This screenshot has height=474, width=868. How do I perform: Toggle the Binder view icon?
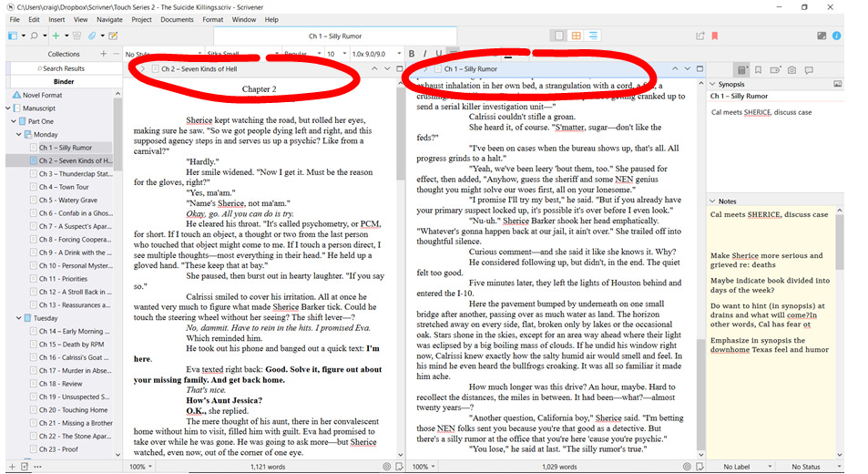click(x=13, y=36)
